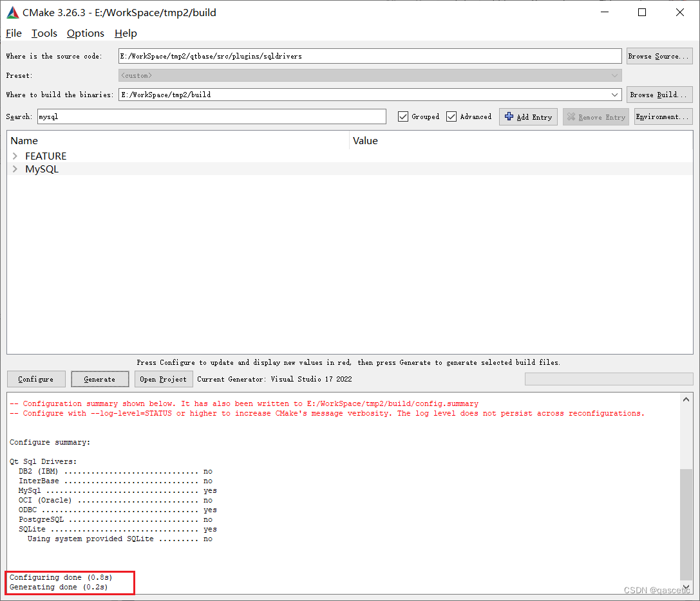
Task: Click the Browse Source button
Action: [x=659, y=56]
